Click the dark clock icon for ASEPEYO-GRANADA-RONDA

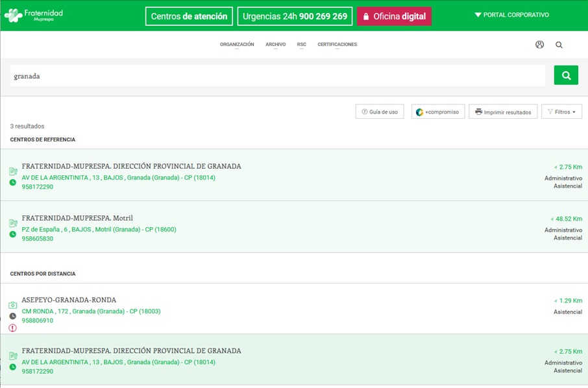point(13,316)
